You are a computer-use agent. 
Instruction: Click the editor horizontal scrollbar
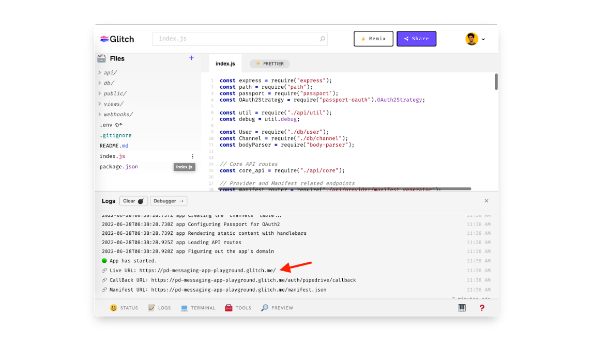pos(345,189)
